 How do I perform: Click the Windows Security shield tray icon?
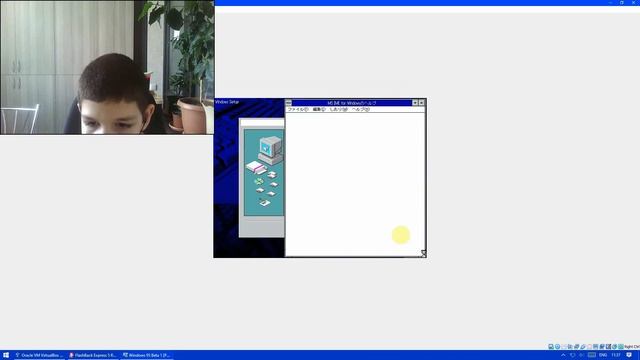pyautogui.click(x=572, y=355)
